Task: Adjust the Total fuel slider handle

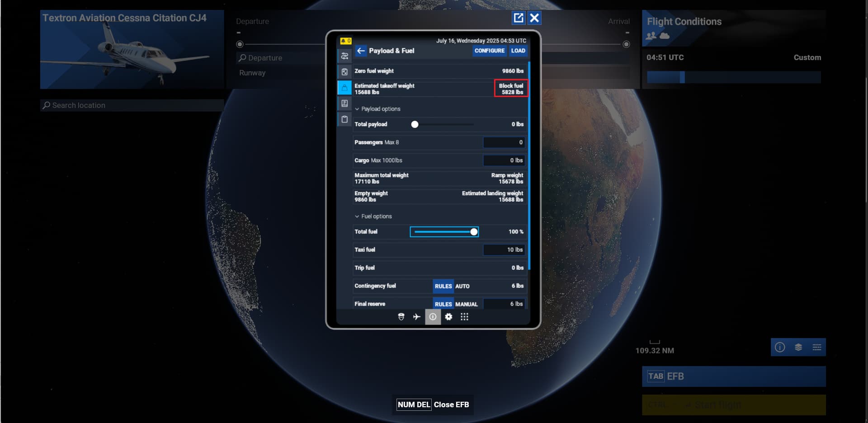Action: 474,232
